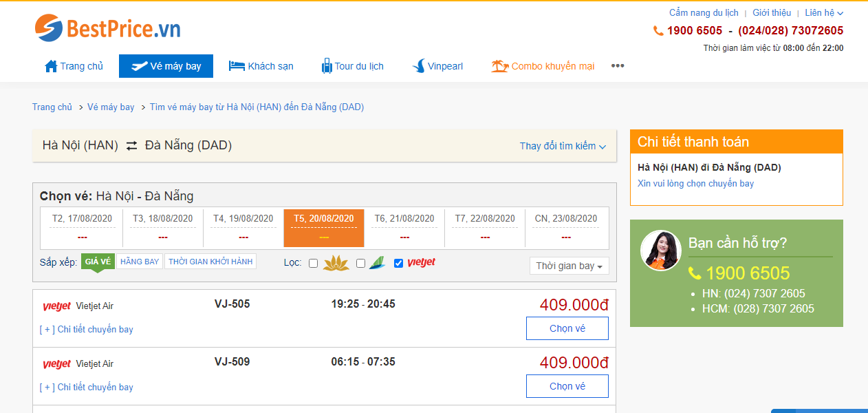Click the support agent avatar photo
This screenshot has width=868, height=413.
[660, 250]
